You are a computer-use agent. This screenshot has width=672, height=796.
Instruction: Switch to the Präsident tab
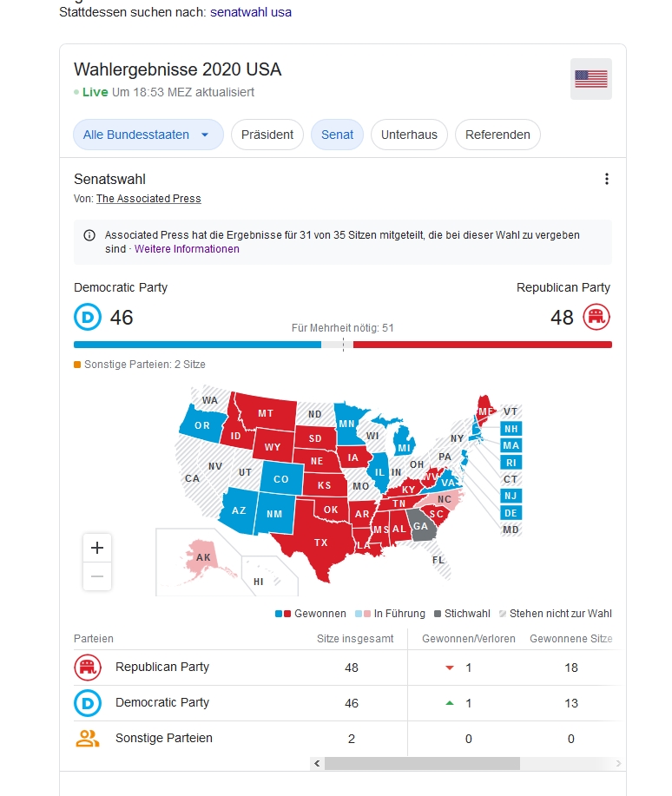(x=267, y=135)
